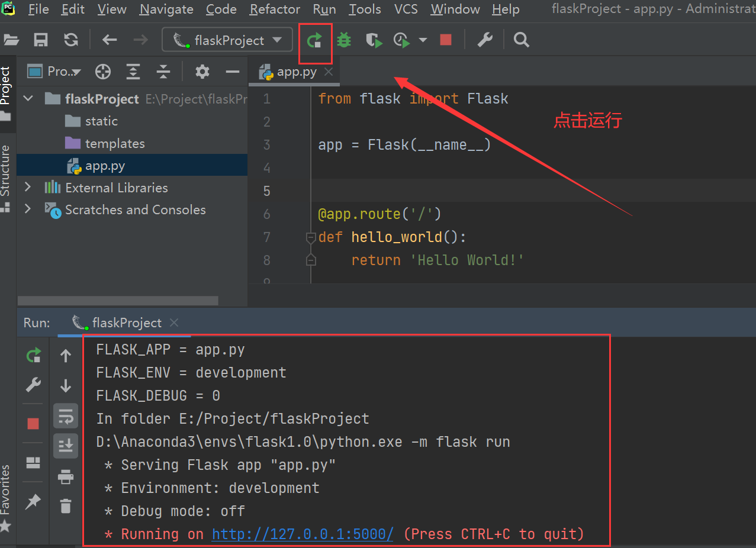Rerun using the Run panel's green icon
Screen dimensions: 756x548
point(34,355)
